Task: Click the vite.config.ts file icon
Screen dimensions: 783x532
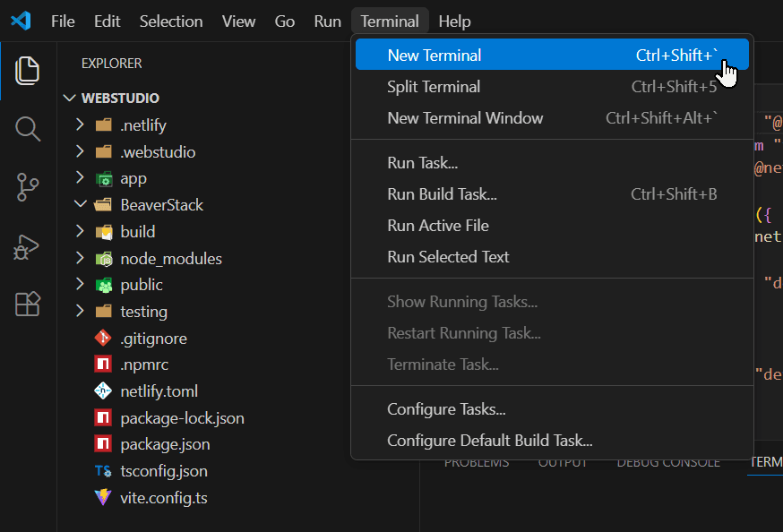Action: 103,498
